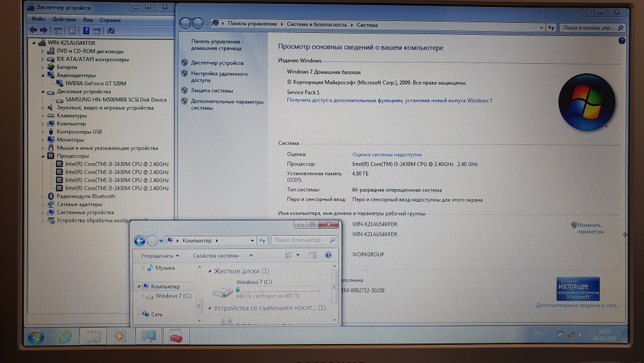Image resolution: width=644 pixels, height=363 pixels.
Task: Show hidden tray icons arrow
Action: pos(550,335)
